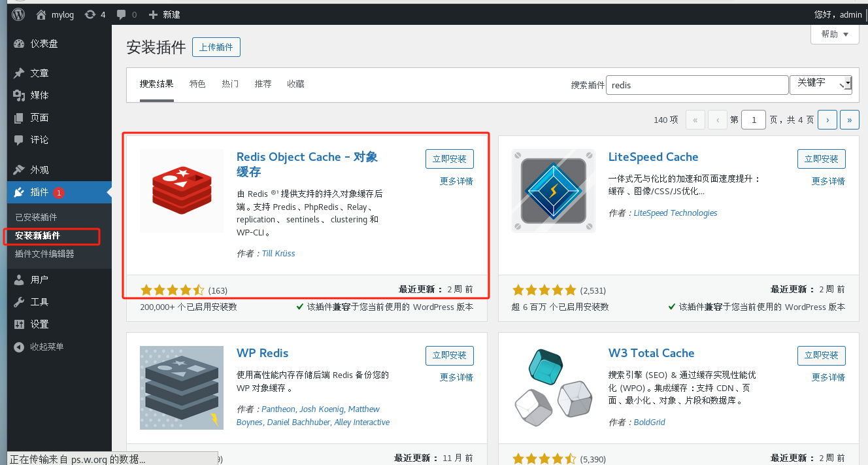This screenshot has height=465, width=868.
Task: Open the 用户 users menu
Action: (59, 280)
